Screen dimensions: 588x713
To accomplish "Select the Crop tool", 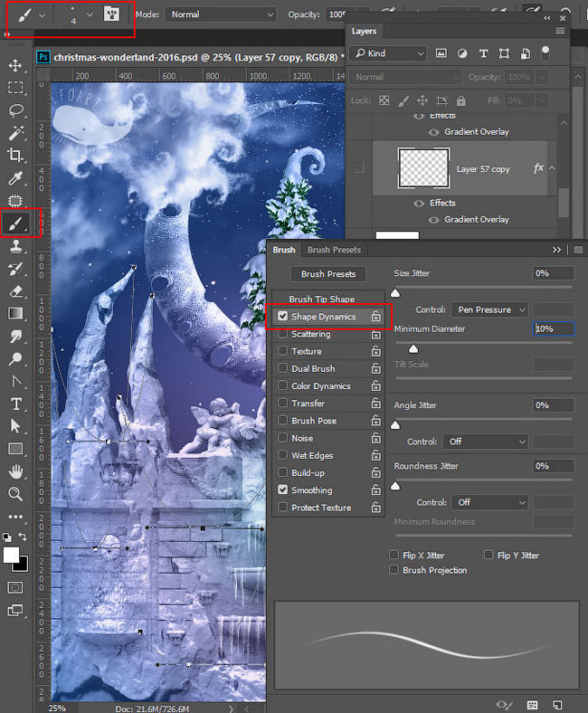I will (x=15, y=156).
